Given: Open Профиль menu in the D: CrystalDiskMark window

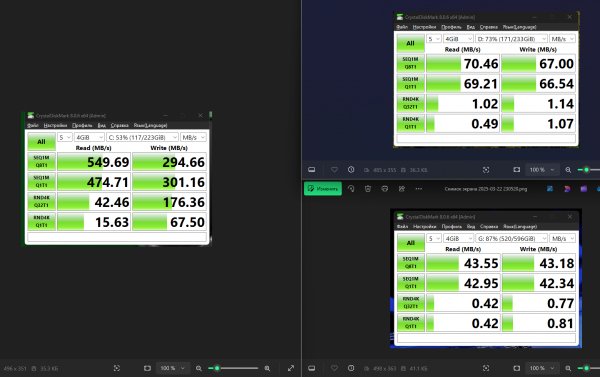Looking at the screenshot, I should point(451,27).
